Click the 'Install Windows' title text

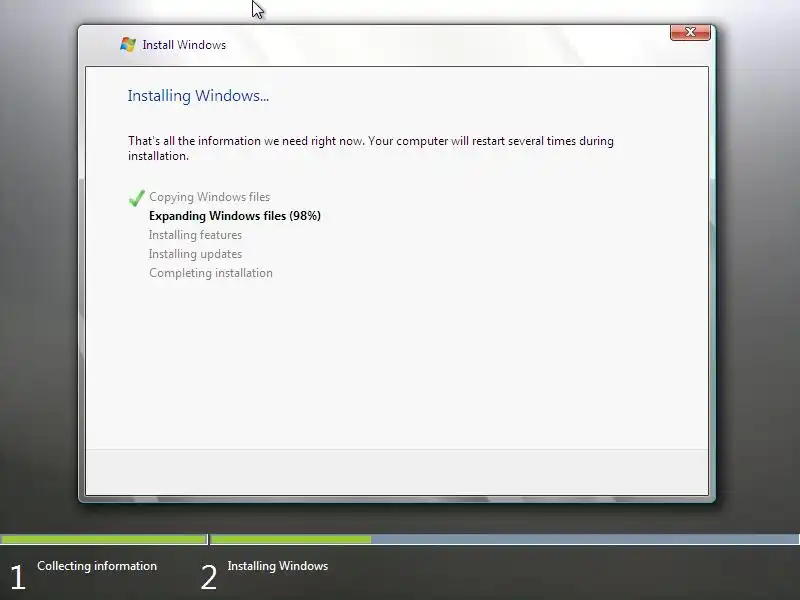[x=184, y=45]
